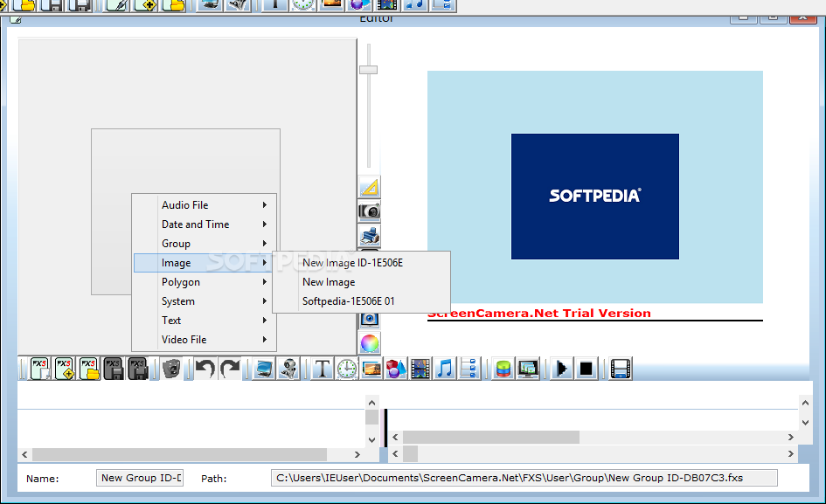The image size is (826, 504).
Task: Open FXS file from folder icon
Action: 89,369
